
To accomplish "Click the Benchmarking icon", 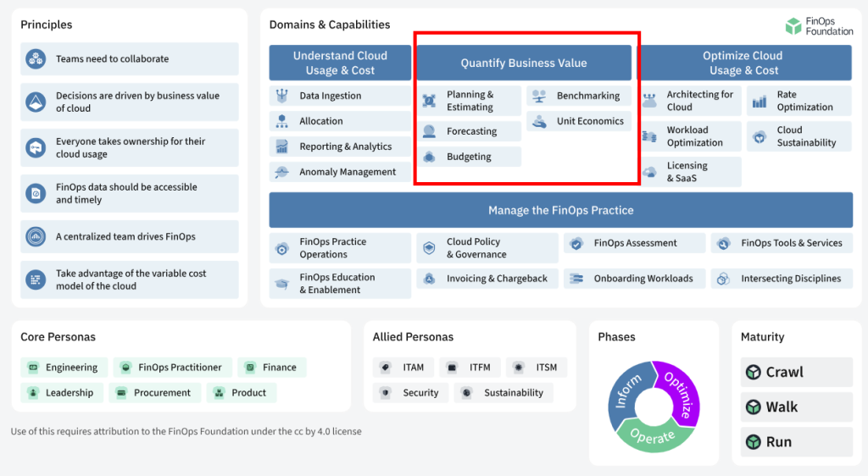I will pos(539,96).
